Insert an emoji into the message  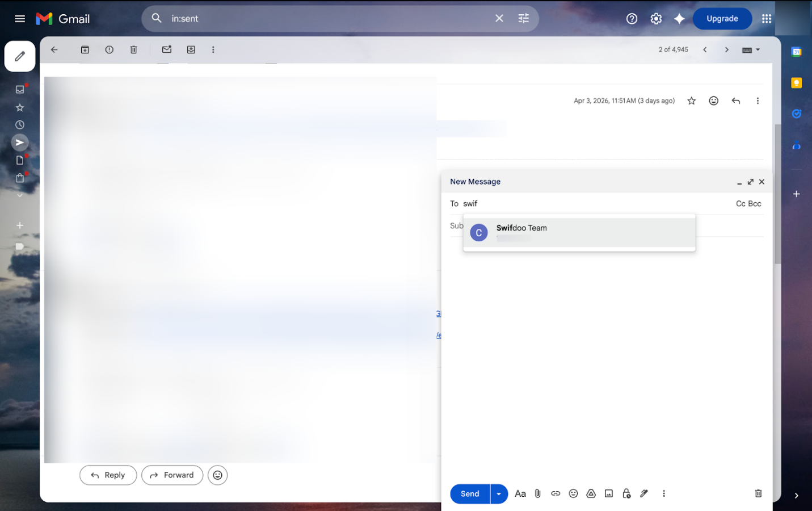click(573, 493)
